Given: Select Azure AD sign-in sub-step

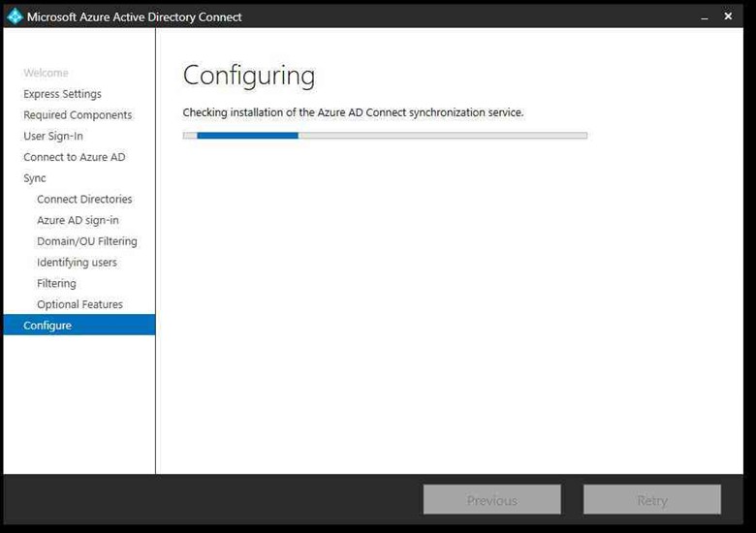Looking at the screenshot, I should point(78,221).
